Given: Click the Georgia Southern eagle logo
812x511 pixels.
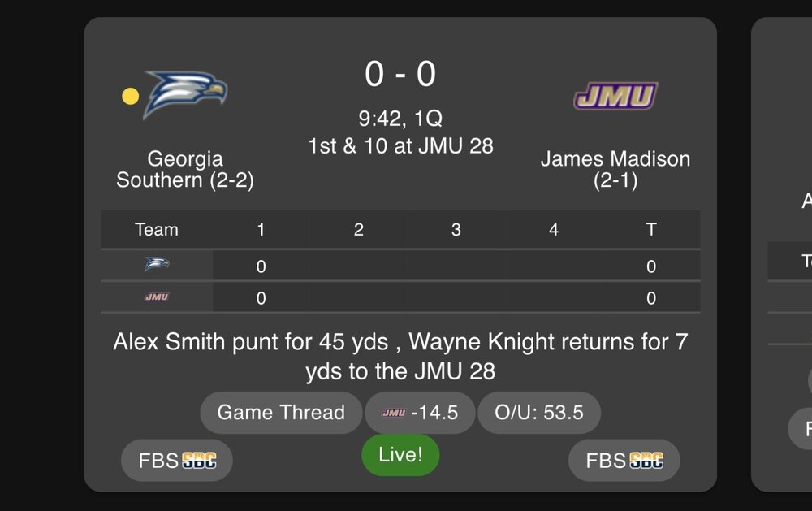Looking at the screenshot, I should pos(186,95).
